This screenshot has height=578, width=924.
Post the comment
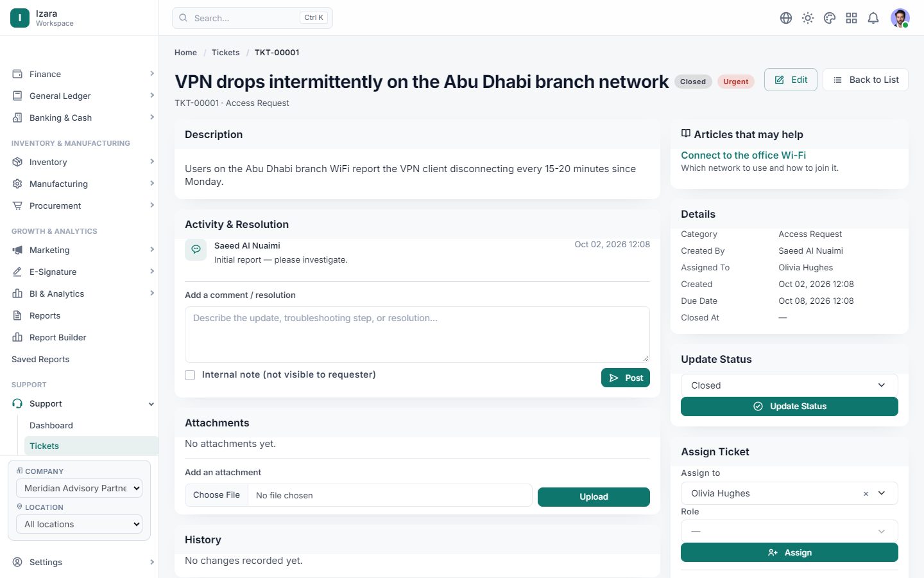[626, 378]
